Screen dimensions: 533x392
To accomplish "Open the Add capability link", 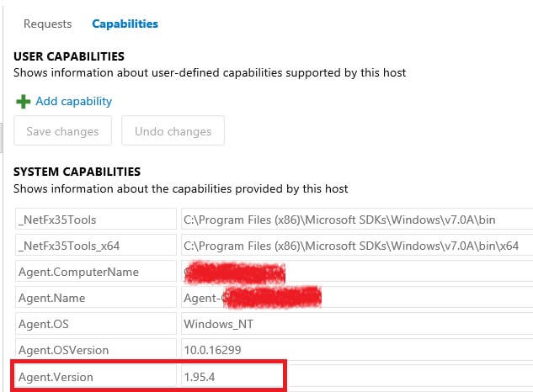I will [x=74, y=101].
